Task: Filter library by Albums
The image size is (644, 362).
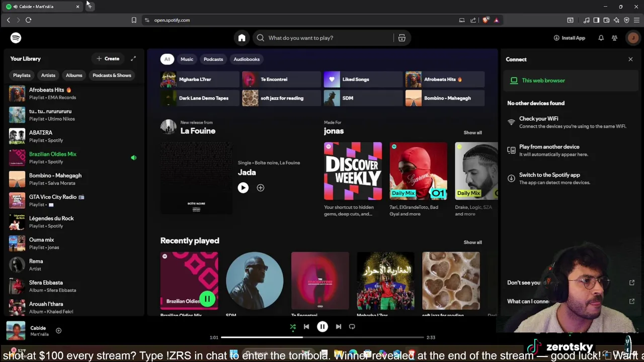Action: [74, 75]
